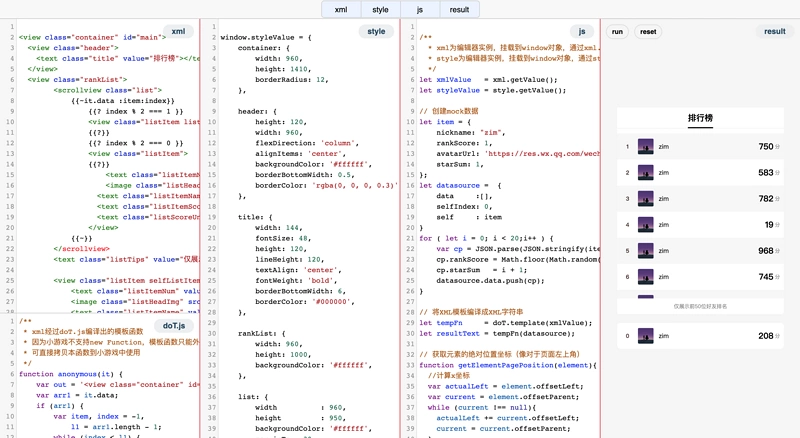Click the borderColor: '#000000', line
This screenshot has width=800, height=438.
(305, 302)
